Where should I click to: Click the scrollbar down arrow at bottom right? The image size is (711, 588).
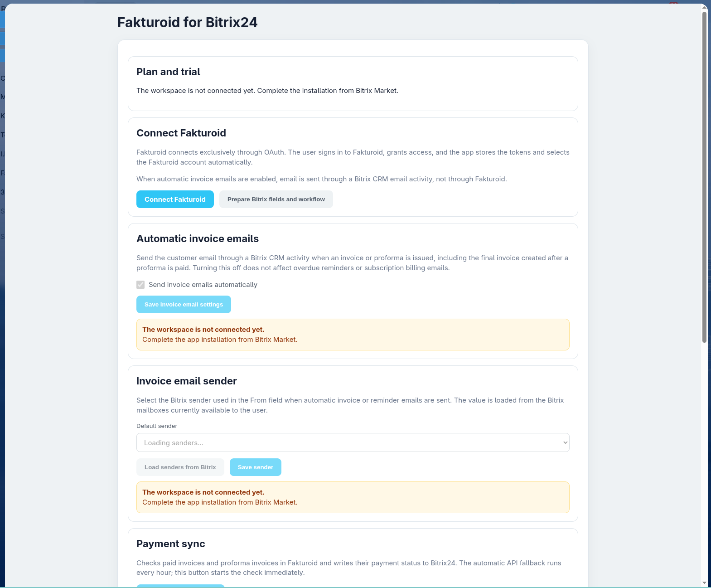[704, 583]
